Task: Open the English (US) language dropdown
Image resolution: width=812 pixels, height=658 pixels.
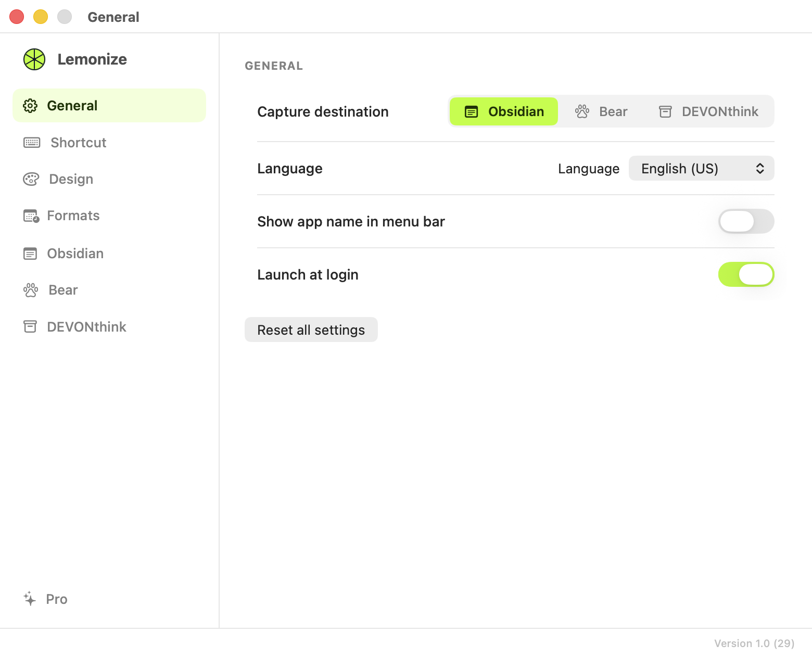Action: [701, 168]
